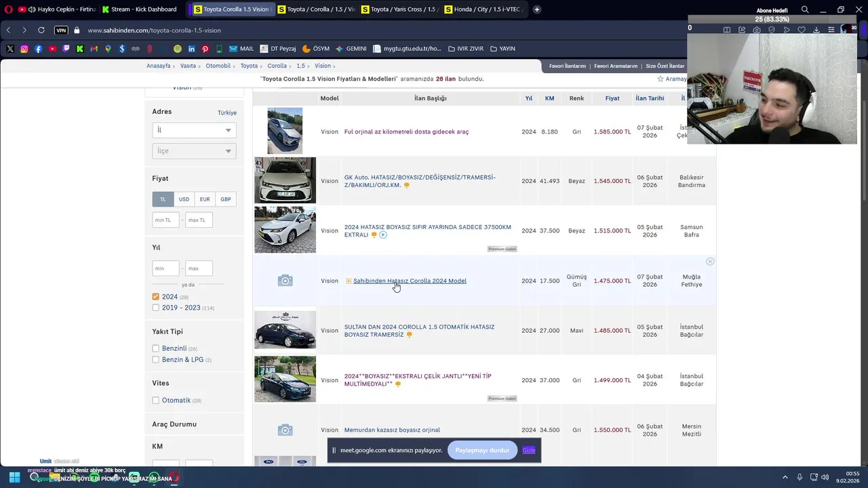Open the İlçe district dropdown

tap(194, 151)
